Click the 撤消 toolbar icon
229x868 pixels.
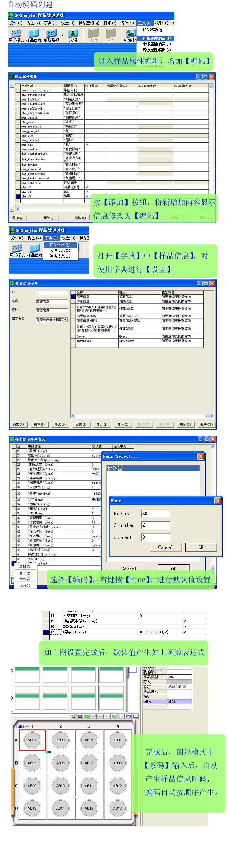coord(93,35)
